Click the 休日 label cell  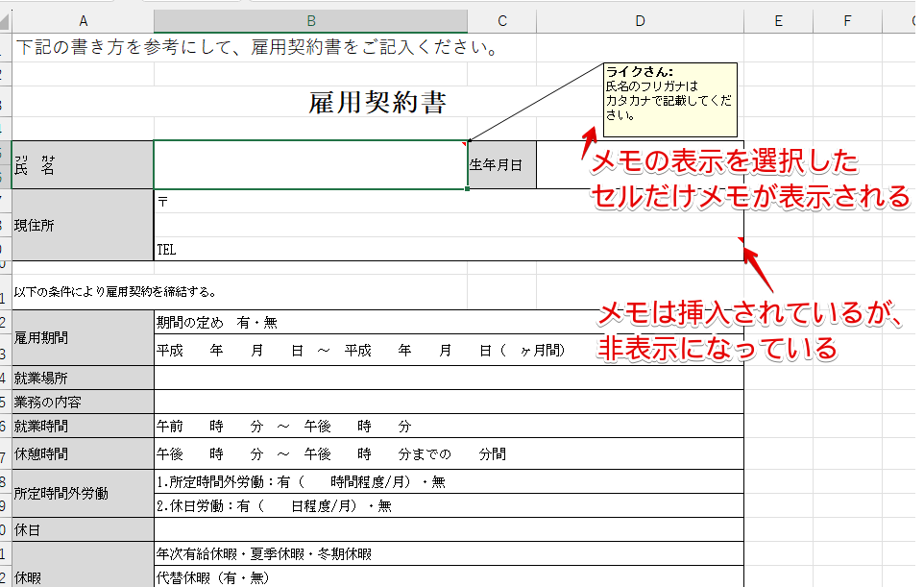[x=82, y=527]
